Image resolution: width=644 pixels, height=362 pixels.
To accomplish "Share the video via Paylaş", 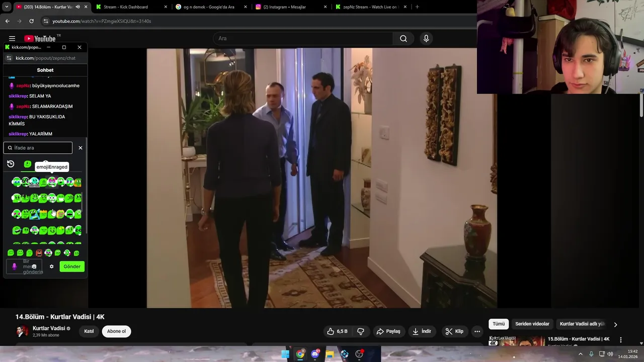I will [388, 331].
